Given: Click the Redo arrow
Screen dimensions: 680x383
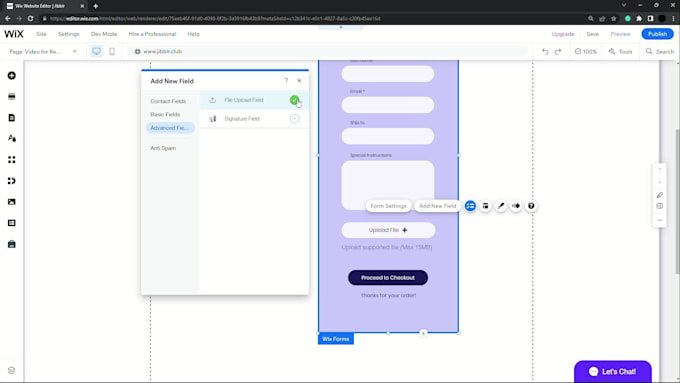Looking at the screenshot, I should pos(558,52).
